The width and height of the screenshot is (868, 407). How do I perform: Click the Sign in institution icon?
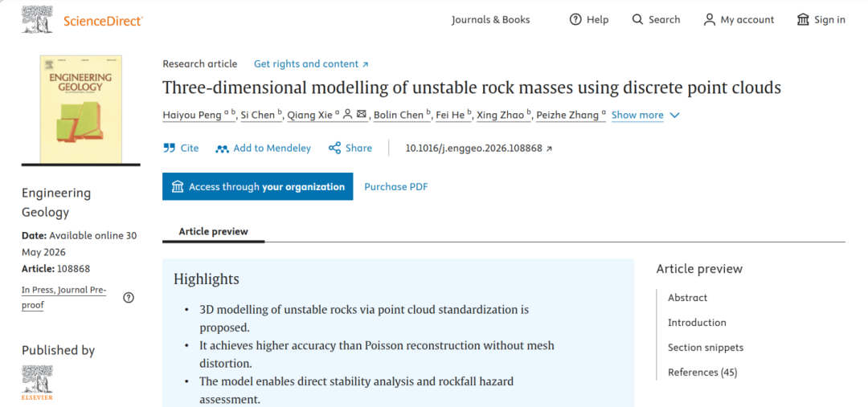[x=803, y=20]
